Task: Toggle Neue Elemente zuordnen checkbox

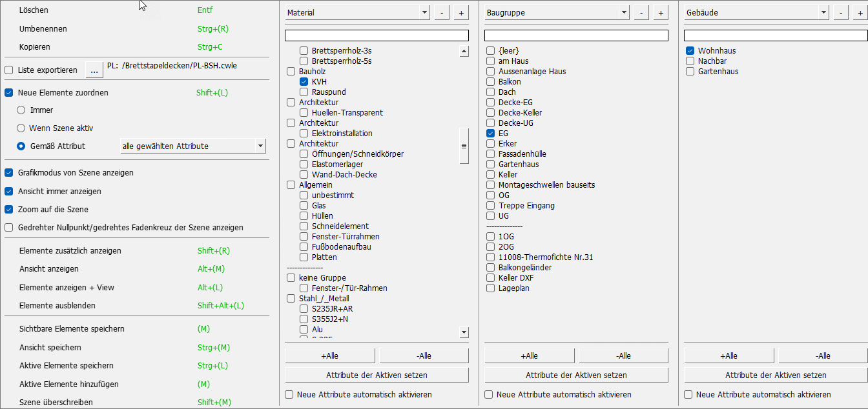Action: pos(9,93)
